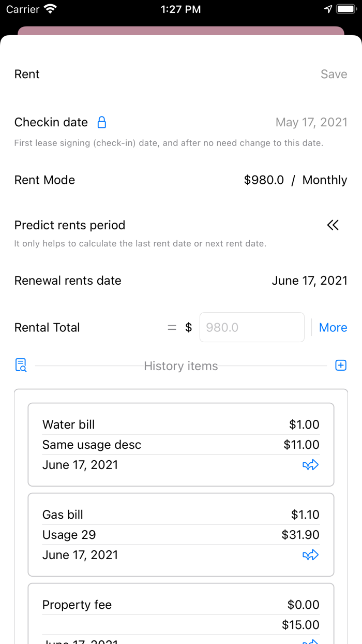
Task: Open the Renewal rents date picker
Action: point(309,281)
